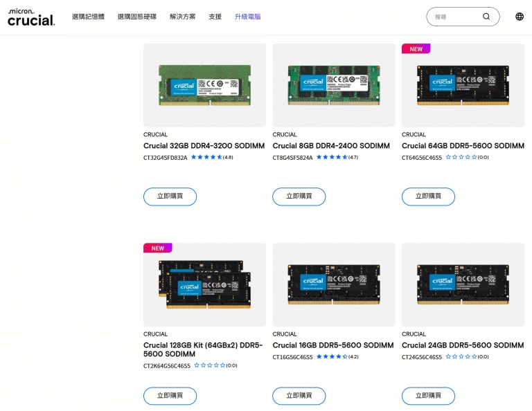Open the 選購固態硬碟 menu
The width and height of the screenshot is (532, 411).
[x=137, y=17]
